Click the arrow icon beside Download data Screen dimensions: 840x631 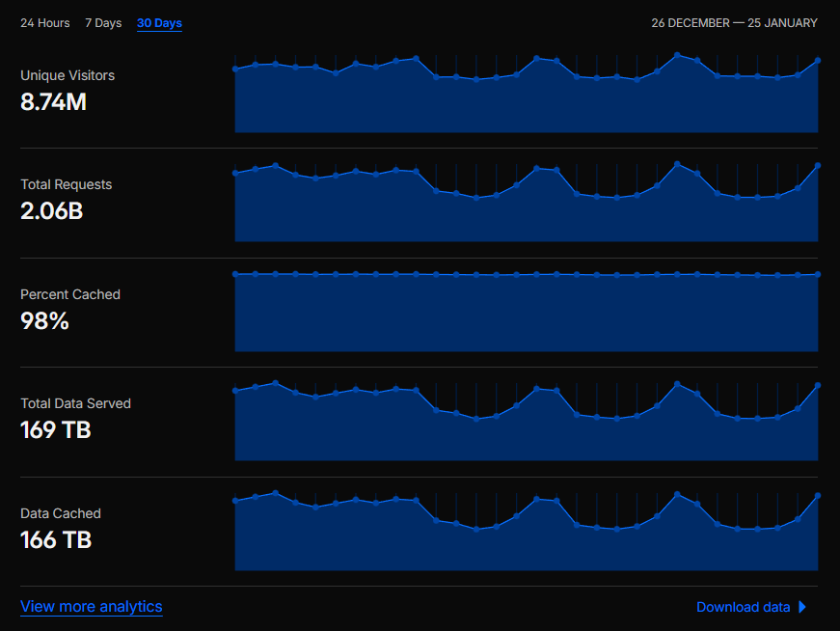tap(802, 607)
